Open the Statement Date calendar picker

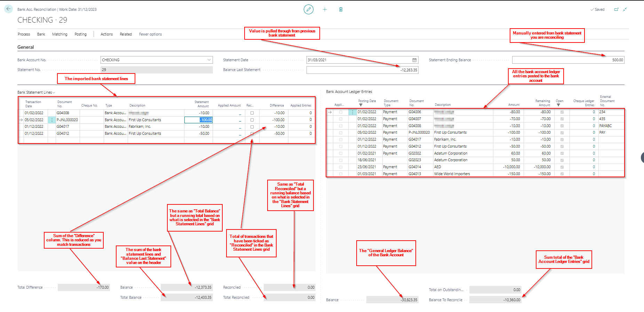point(414,60)
